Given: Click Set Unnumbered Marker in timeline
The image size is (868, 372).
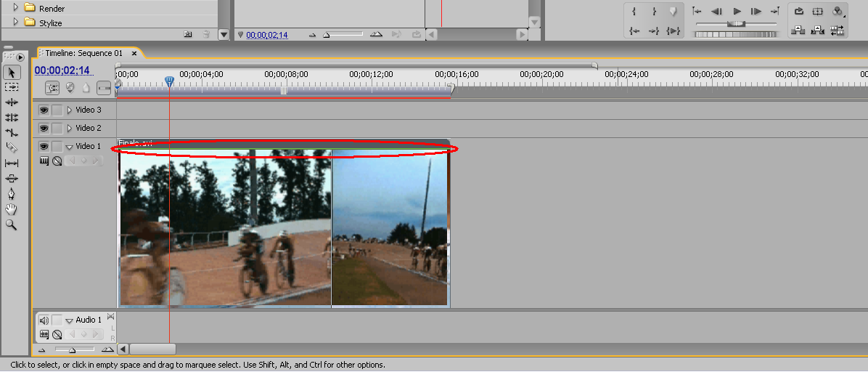Looking at the screenshot, I should [86, 88].
